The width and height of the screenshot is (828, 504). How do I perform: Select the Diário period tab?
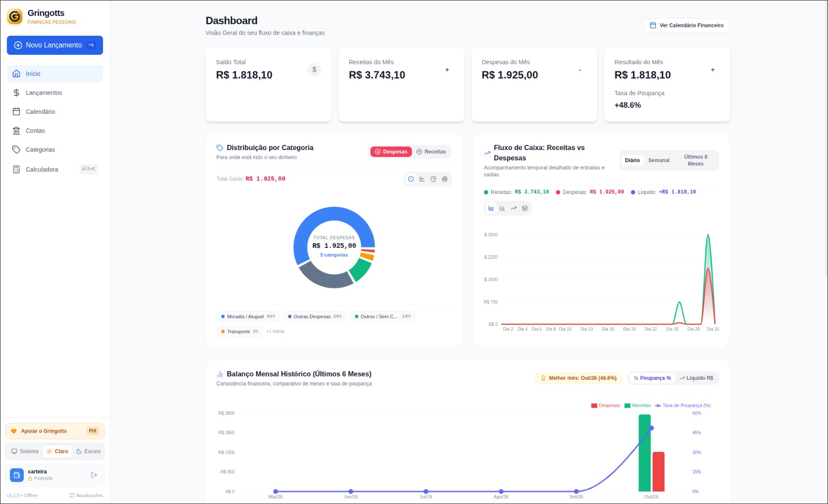tap(632, 160)
